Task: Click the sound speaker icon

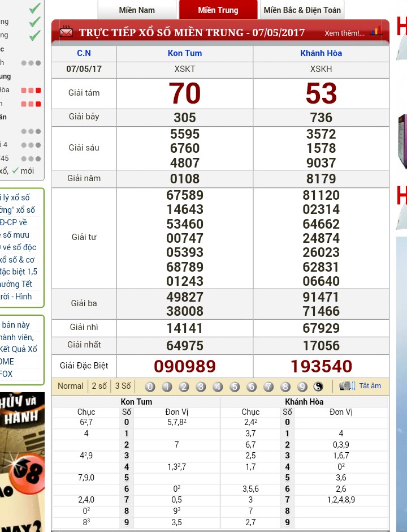Action: coord(347,386)
